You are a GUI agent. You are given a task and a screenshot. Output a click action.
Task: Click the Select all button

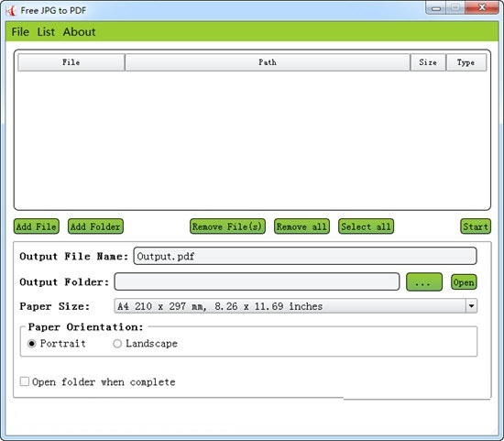367,226
